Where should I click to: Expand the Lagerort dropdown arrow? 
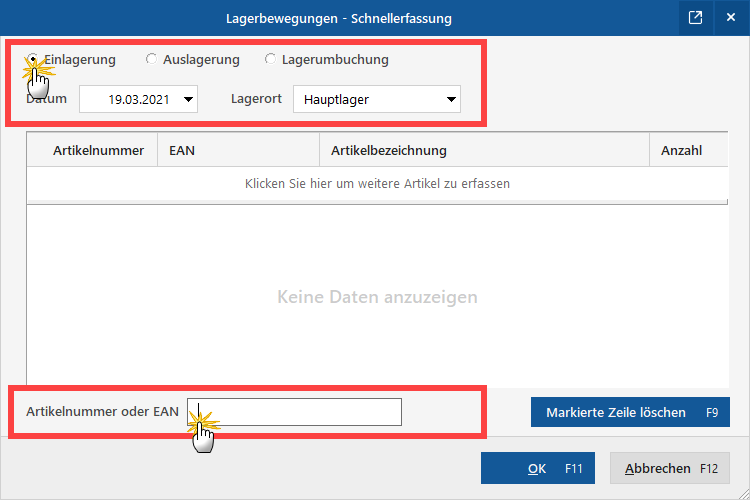pos(451,99)
